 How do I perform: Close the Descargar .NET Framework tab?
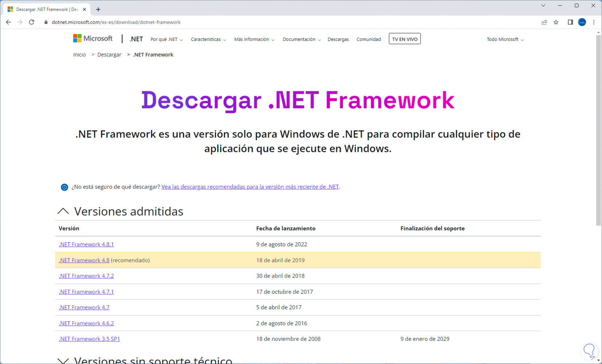[84, 9]
